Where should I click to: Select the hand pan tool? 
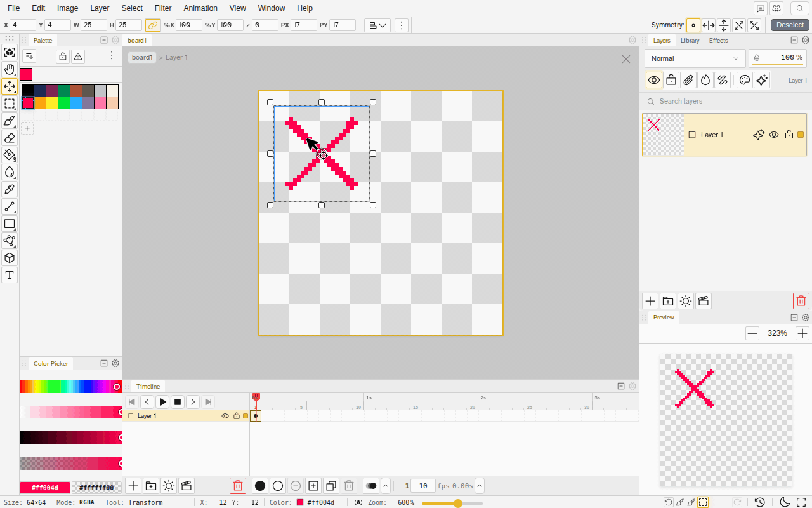[10, 69]
